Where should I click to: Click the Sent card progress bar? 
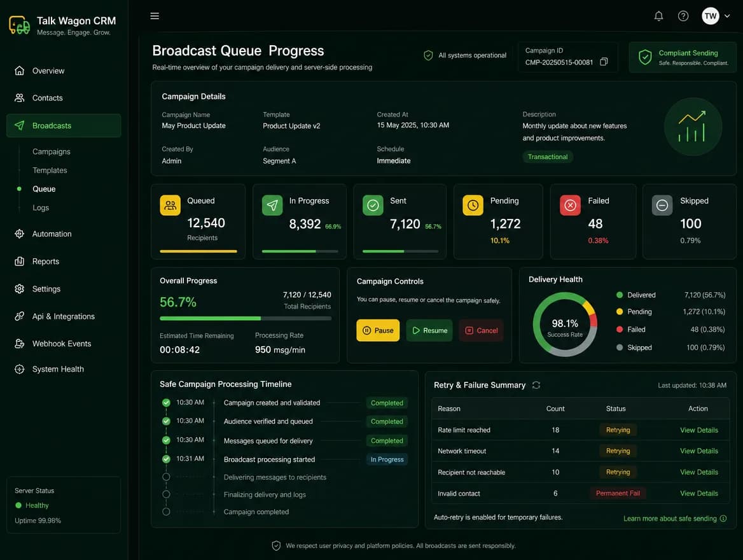tap(400, 251)
